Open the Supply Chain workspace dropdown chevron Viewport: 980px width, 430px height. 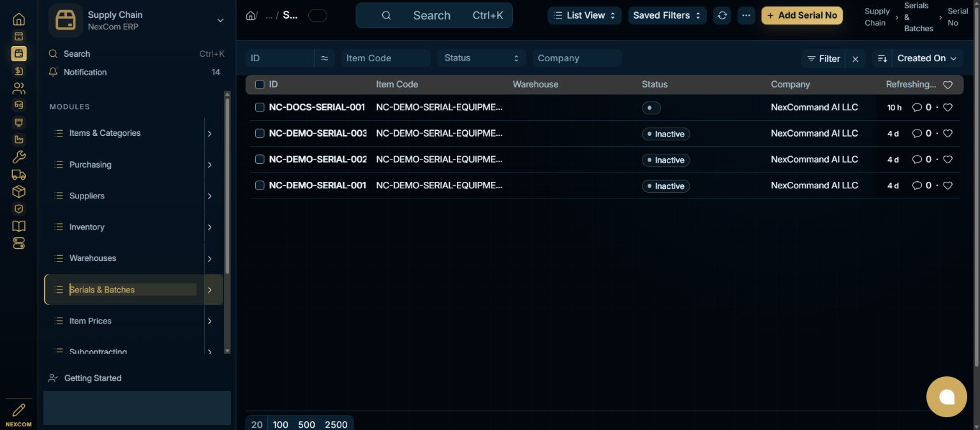pyautogui.click(x=220, y=20)
